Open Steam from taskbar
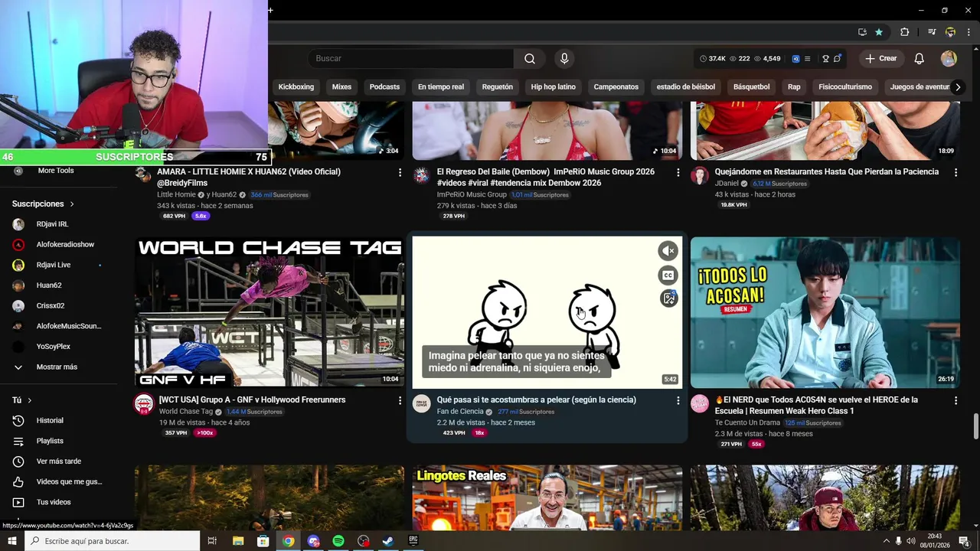Screen dimensions: 980x551 coord(388,541)
